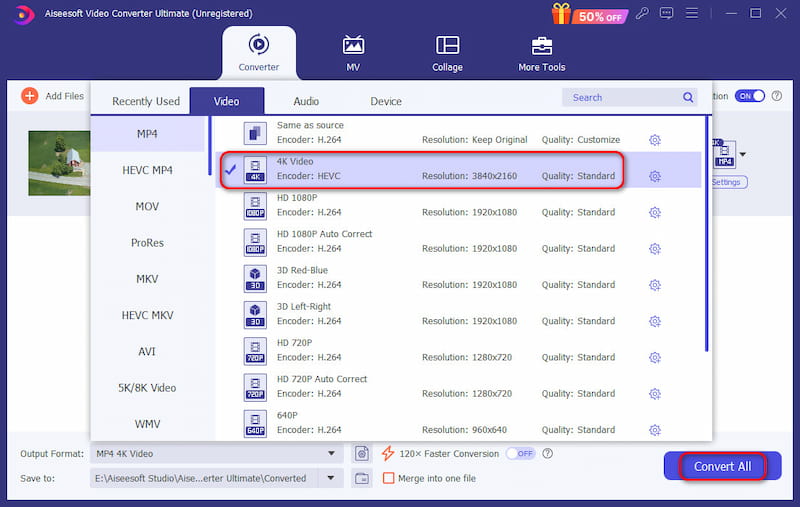Click the Add Files label

64,96
